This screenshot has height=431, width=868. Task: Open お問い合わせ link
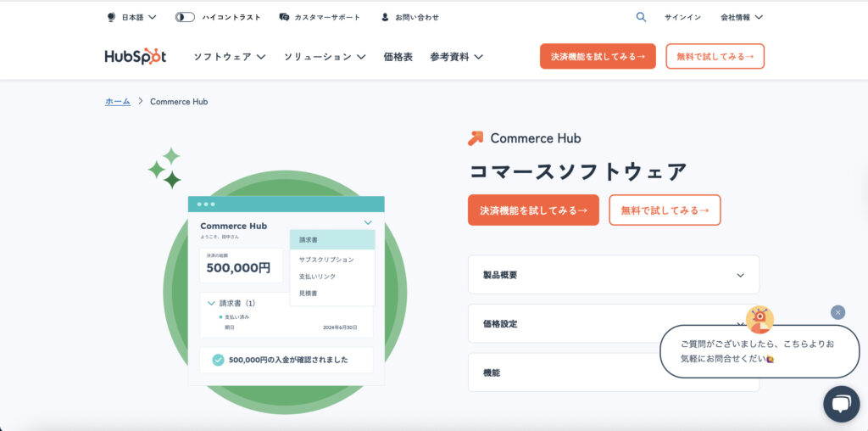tap(417, 17)
